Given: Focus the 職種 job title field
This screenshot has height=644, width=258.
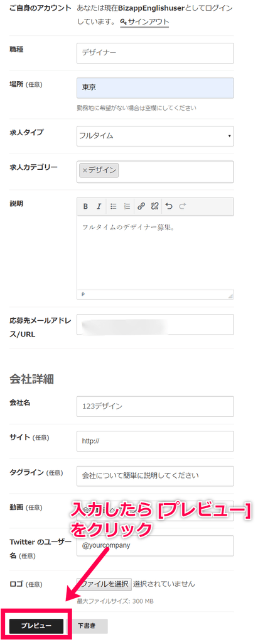Looking at the screenshot, I should point(155,53).
